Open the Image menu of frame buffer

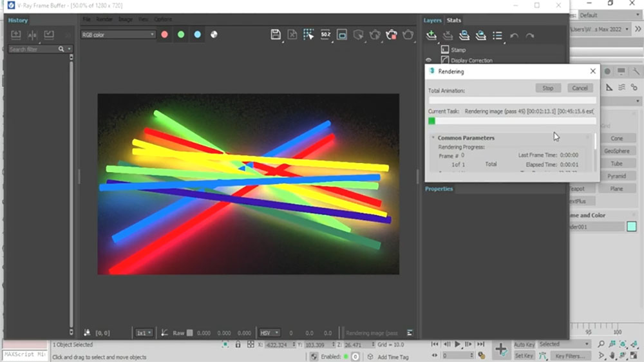pyautogui.click(x=126, y=19)
